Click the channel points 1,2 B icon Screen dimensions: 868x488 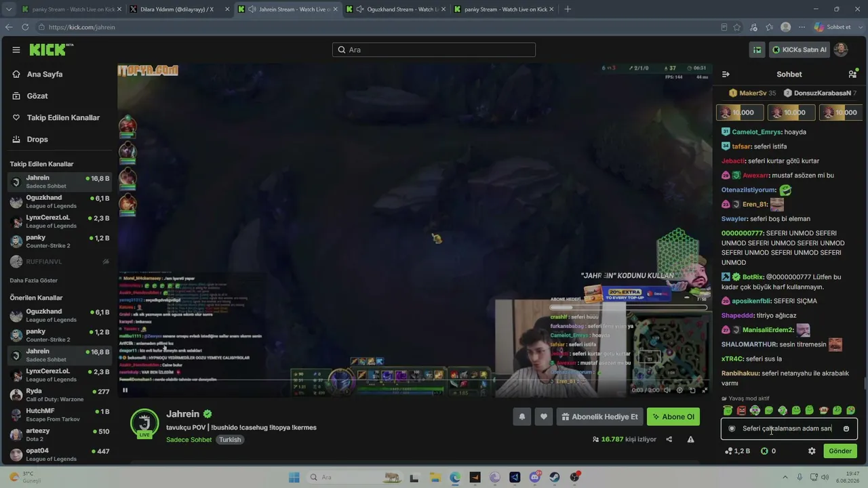pyautogui.click(x=729, y=451)
